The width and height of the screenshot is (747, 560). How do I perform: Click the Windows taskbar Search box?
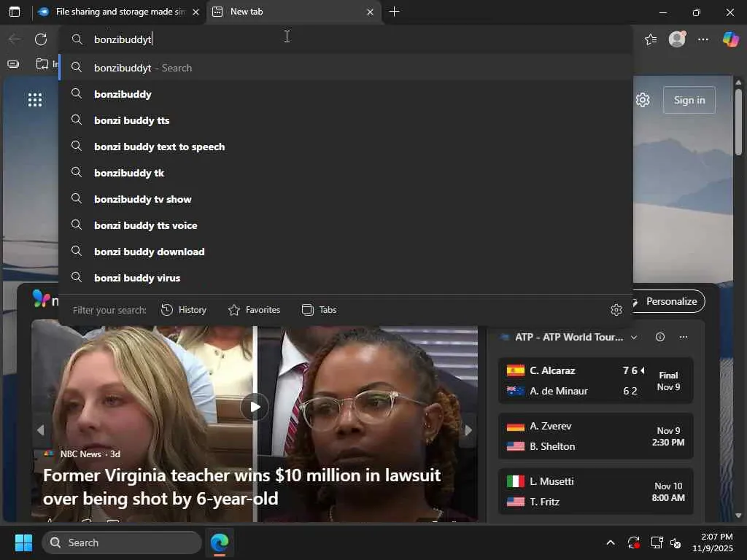(122, 542)
